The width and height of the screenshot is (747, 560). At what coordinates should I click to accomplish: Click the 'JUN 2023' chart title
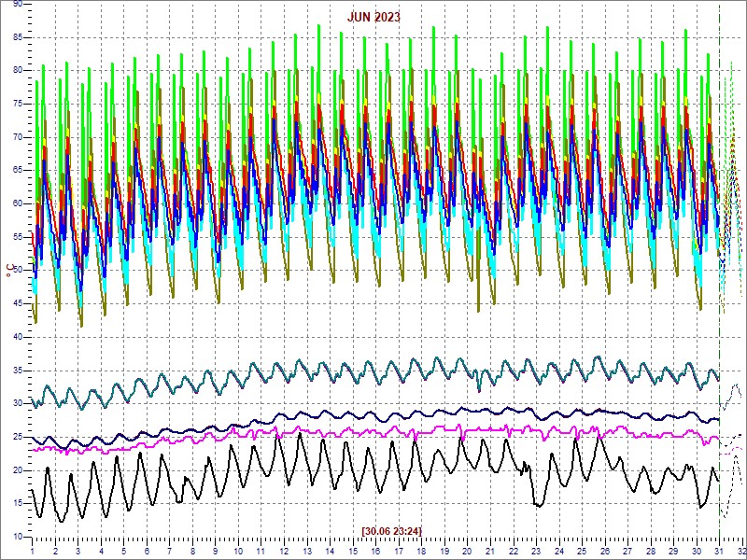(x=373, y=17)
